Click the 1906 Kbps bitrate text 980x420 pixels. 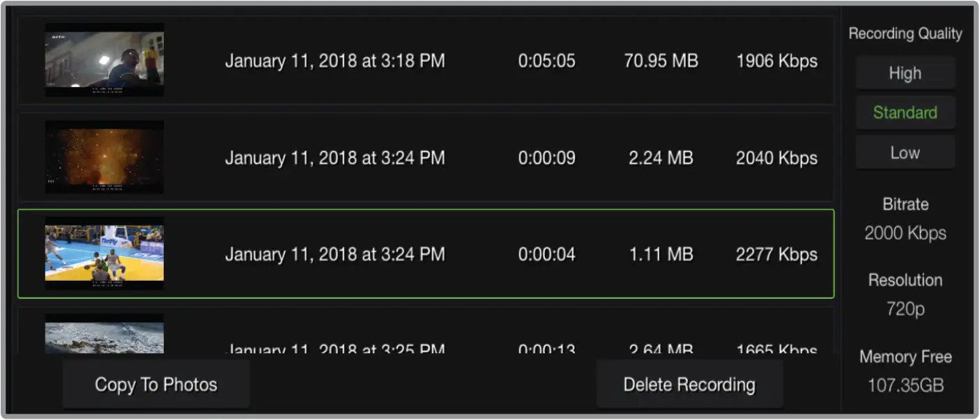pyautogui.click(x=776, y=61)
